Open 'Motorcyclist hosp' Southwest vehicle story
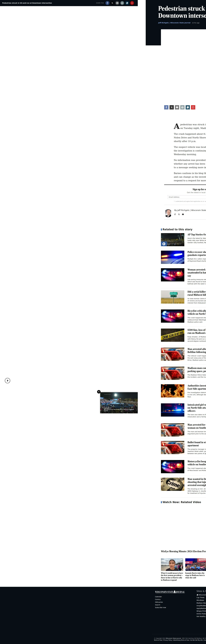 [197, 463]
